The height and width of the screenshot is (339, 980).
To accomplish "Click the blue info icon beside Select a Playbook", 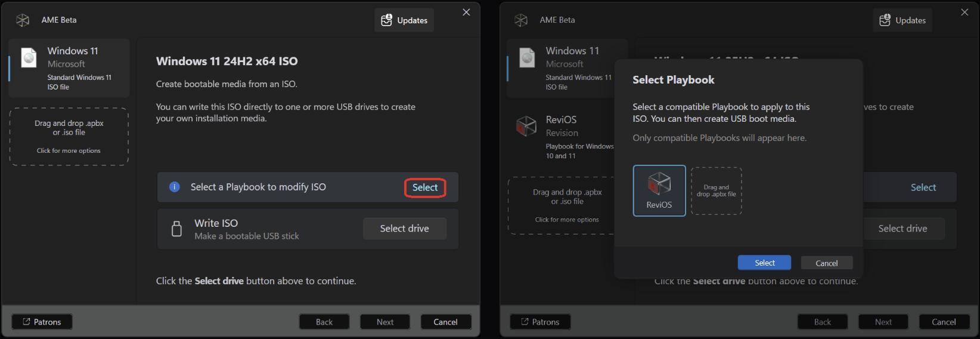I will tap(175, 187).
